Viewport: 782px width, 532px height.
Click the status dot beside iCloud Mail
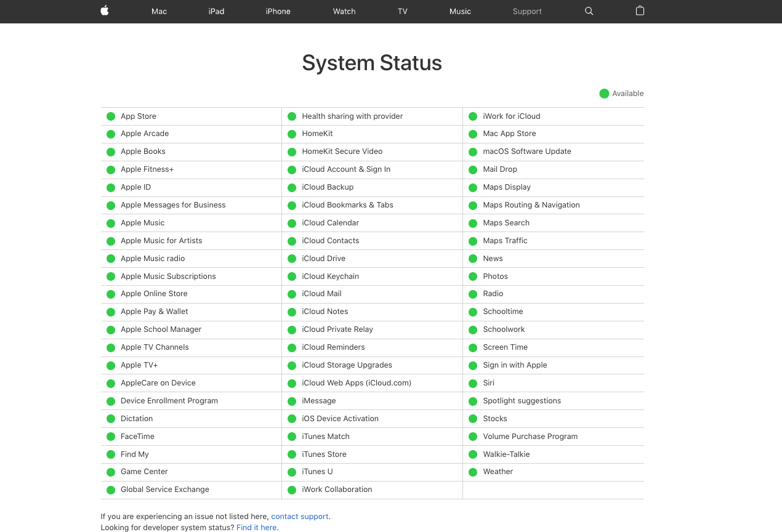(x=292, y=294)
